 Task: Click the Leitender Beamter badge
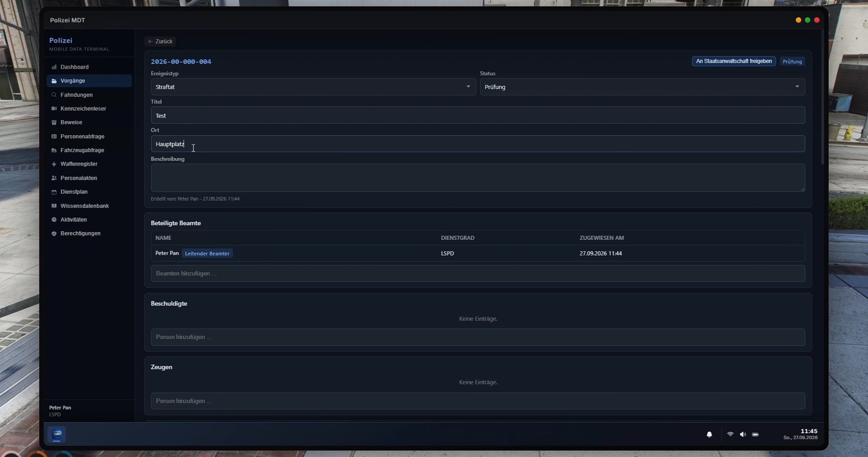point(207,253)
